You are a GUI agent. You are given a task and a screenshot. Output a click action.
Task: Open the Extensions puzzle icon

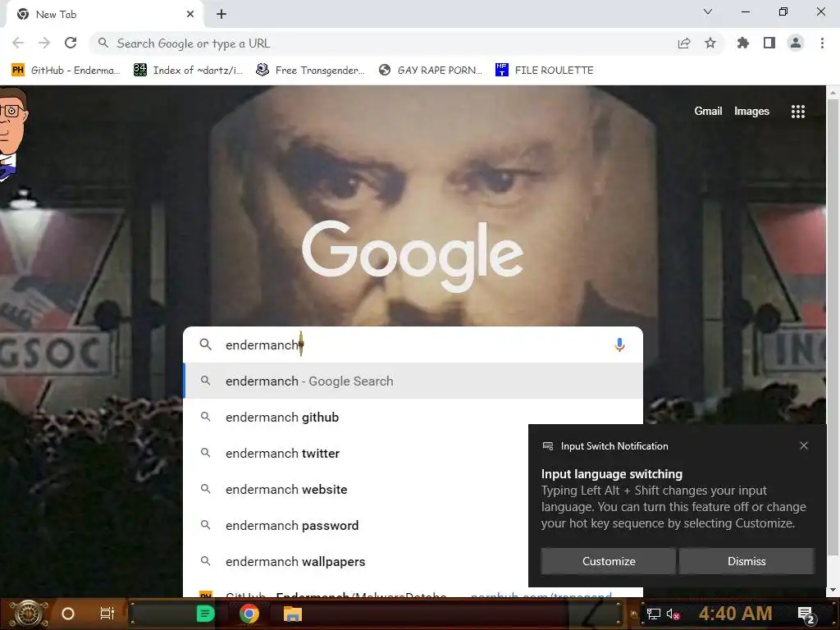[x=743, y=43]
